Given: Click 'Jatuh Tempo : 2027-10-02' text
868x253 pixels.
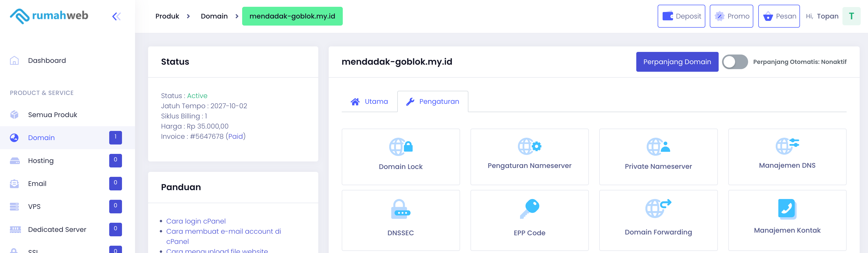Looking at the screenshot, I should [204, 106].
